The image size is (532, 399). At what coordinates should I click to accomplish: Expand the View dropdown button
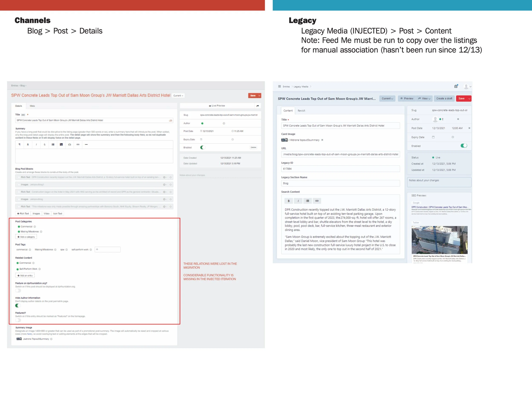(x=424, y=99)
